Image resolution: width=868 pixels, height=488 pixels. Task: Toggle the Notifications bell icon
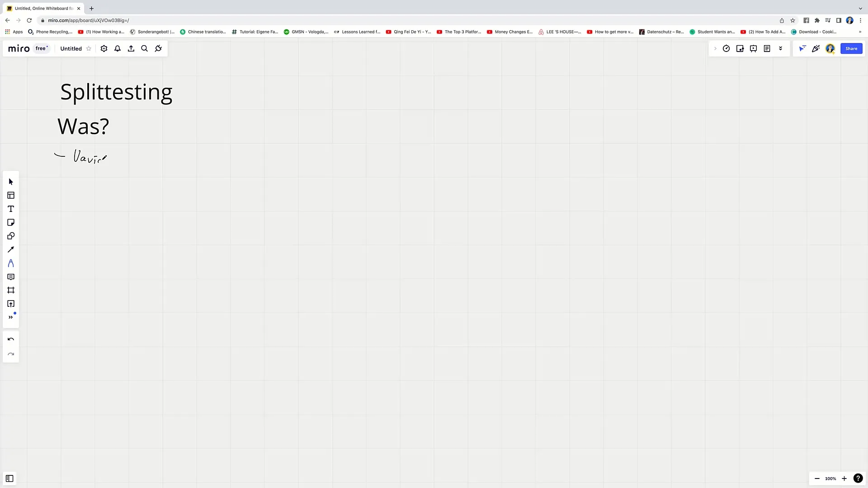pyautogui.click(x=118, y=48)
